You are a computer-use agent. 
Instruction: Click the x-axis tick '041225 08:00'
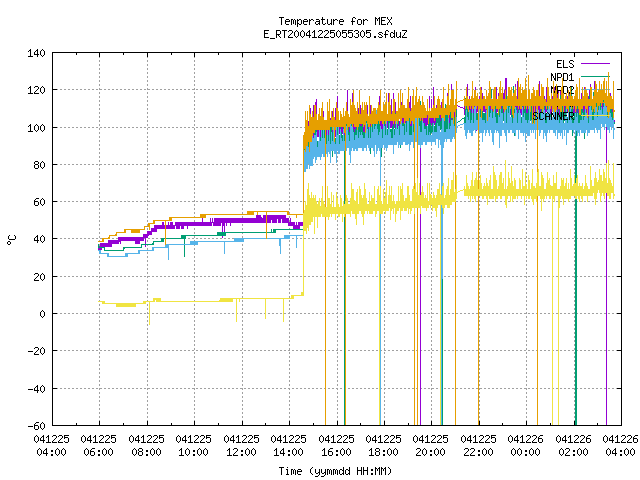146,446
